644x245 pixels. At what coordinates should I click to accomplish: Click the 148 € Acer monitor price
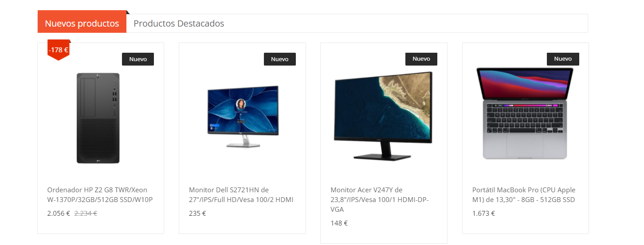point(339,223)
